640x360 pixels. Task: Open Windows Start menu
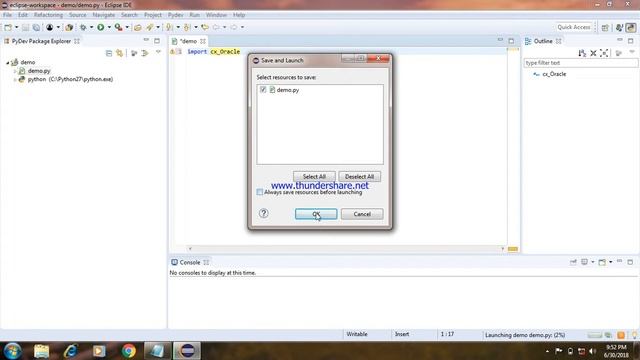point(13,351)
